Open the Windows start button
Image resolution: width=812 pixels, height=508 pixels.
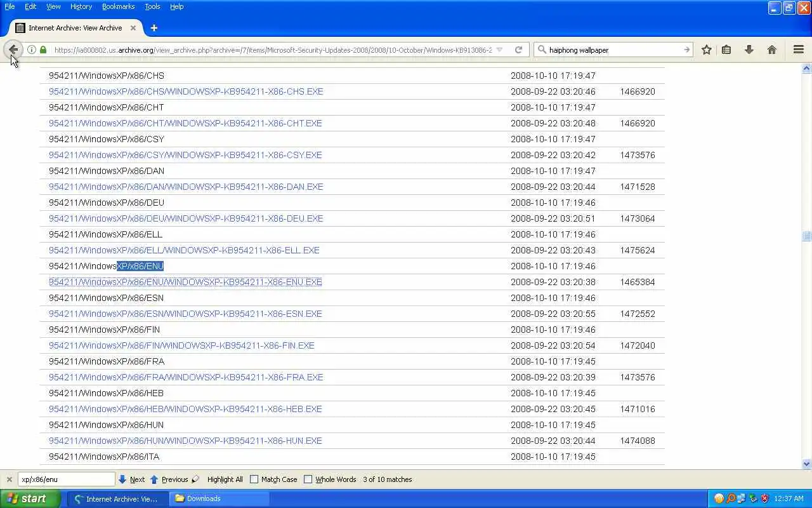tap(30, 498)
